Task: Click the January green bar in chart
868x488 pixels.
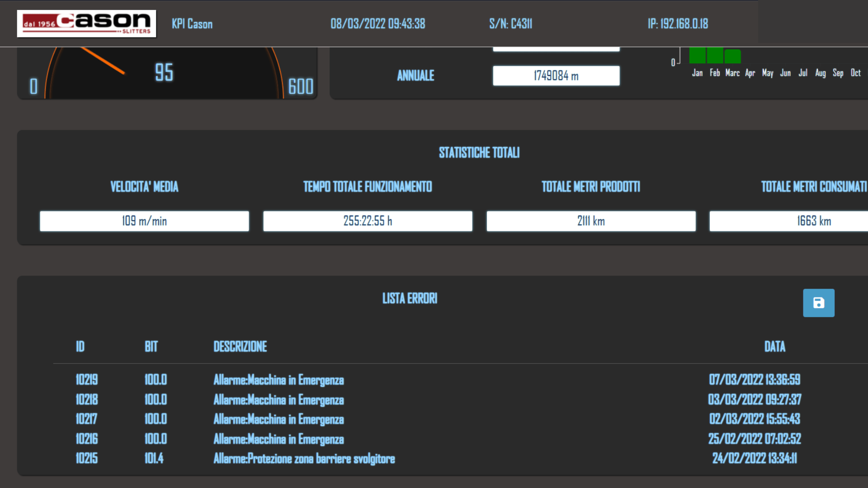Action: (x=697, y=55)
